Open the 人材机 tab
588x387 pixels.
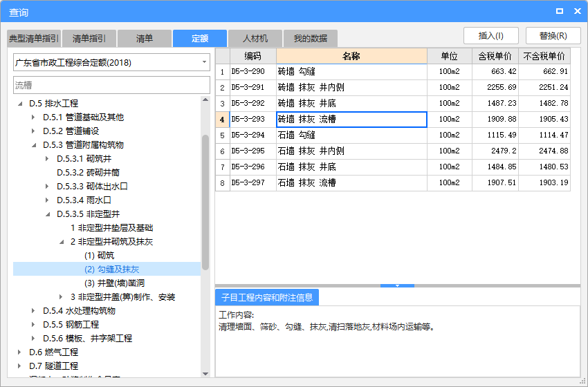(x=255, y=38)
